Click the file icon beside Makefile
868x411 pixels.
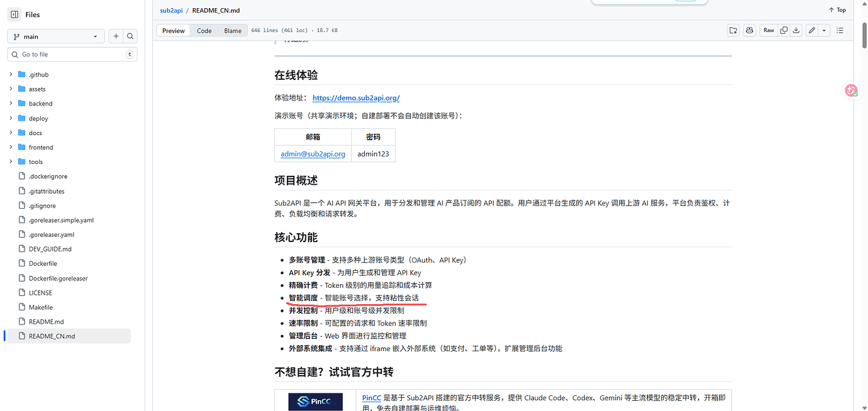pos(22,307)
